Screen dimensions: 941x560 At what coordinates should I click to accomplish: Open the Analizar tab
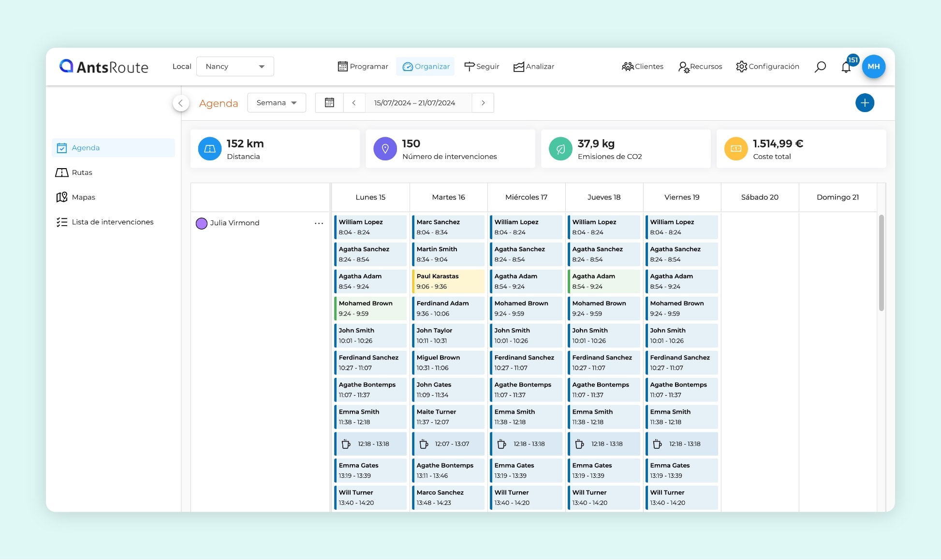tap(534, 67)
